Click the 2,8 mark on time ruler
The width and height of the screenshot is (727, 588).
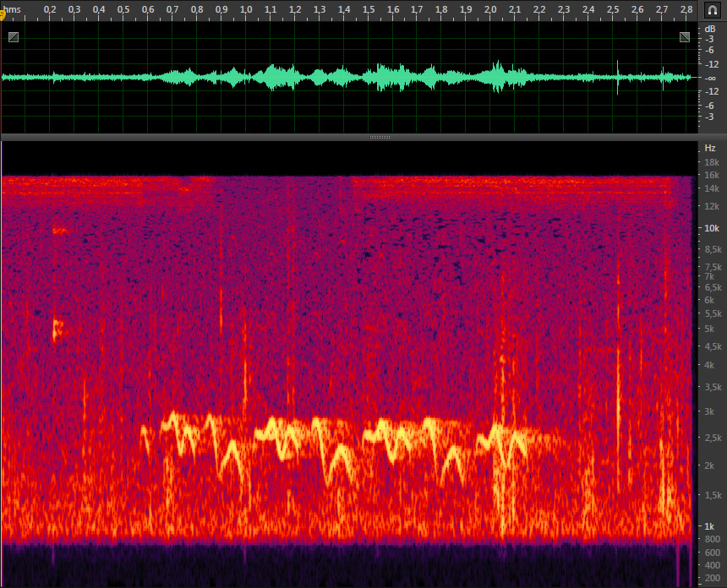[x=686, y=9]
